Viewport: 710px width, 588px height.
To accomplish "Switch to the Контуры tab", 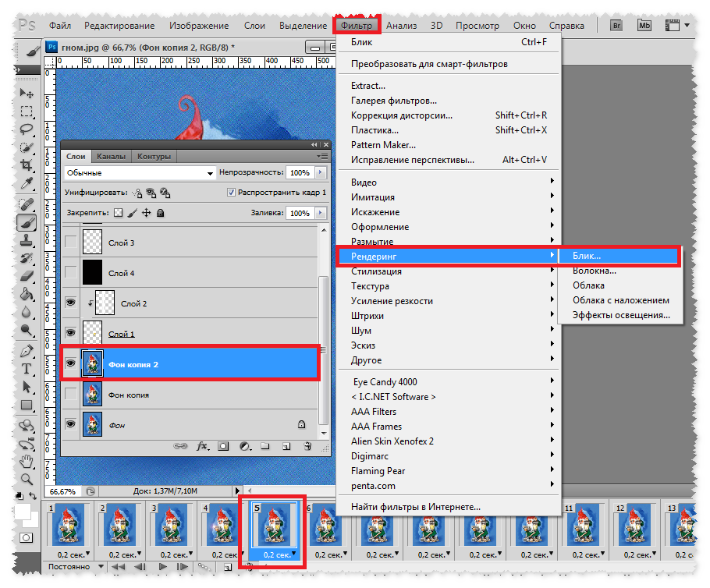I will click(x=154, y=156).
